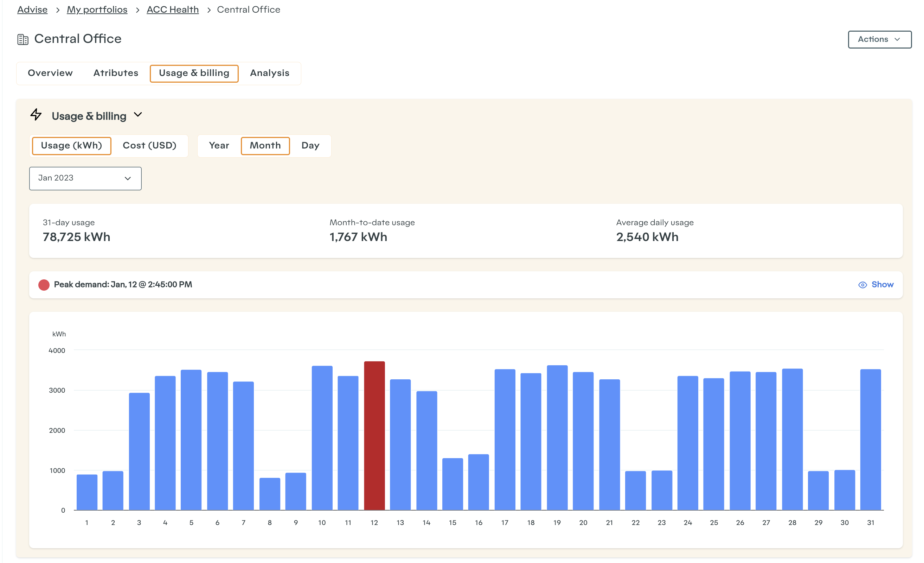
Task: Click the 2,540 kWh average daily value
Action: click(x=648, y=237)
